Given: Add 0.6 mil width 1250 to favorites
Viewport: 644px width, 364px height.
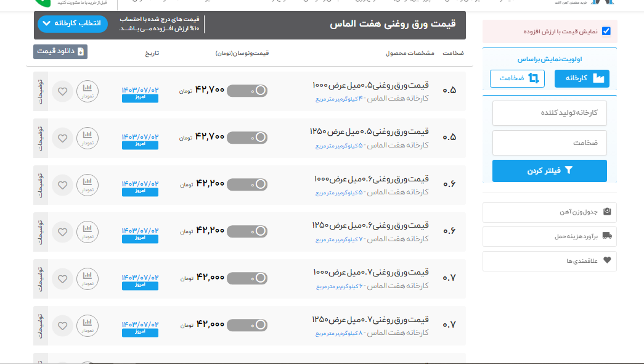Looking at the screenshot, I should 62,232.
